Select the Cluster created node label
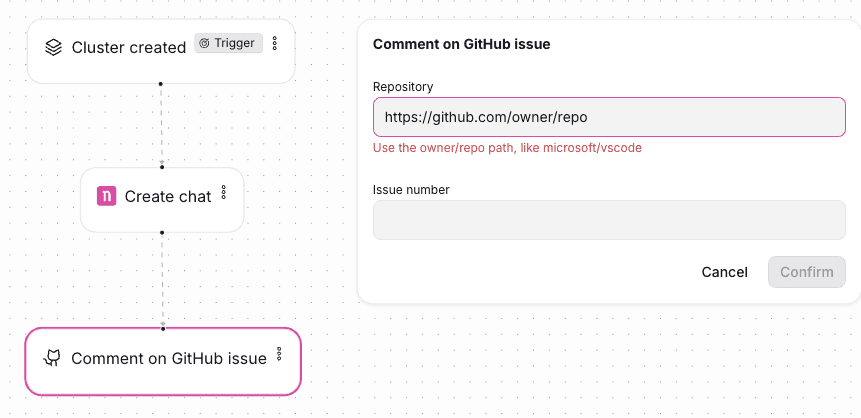The width and height of the screenshot is (861, 418). point(129,48)
